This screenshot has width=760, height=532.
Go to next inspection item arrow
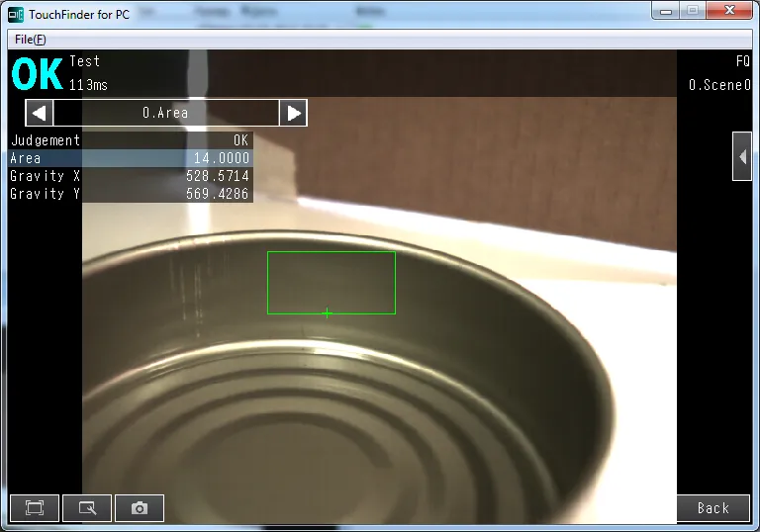pos(293,113)
